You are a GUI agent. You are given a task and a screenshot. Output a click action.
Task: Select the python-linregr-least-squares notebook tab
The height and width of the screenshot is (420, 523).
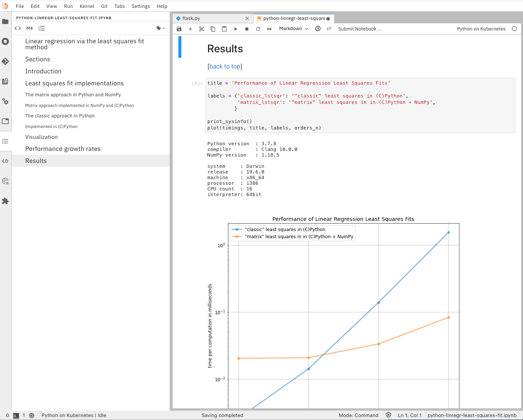(294, 18)
